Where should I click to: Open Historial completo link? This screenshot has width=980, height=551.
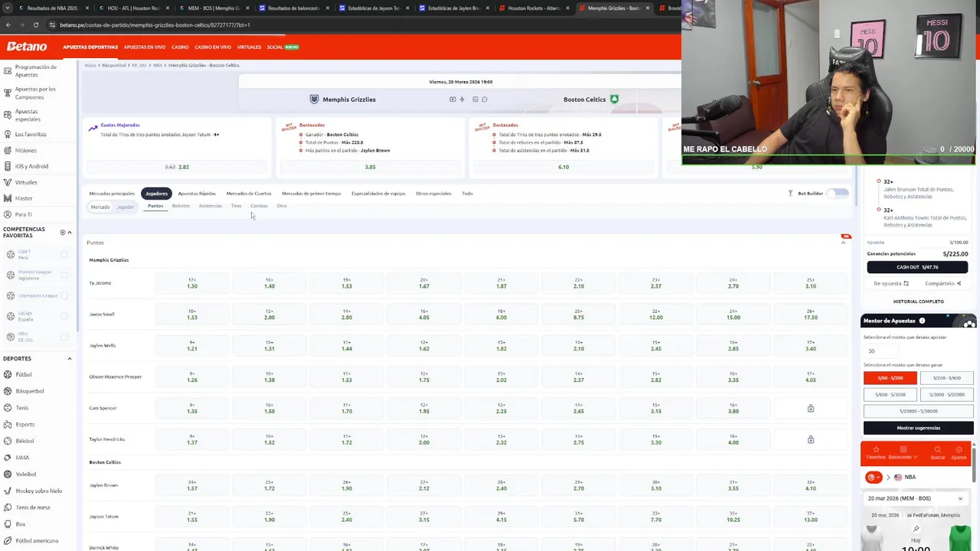coord(918,302)
